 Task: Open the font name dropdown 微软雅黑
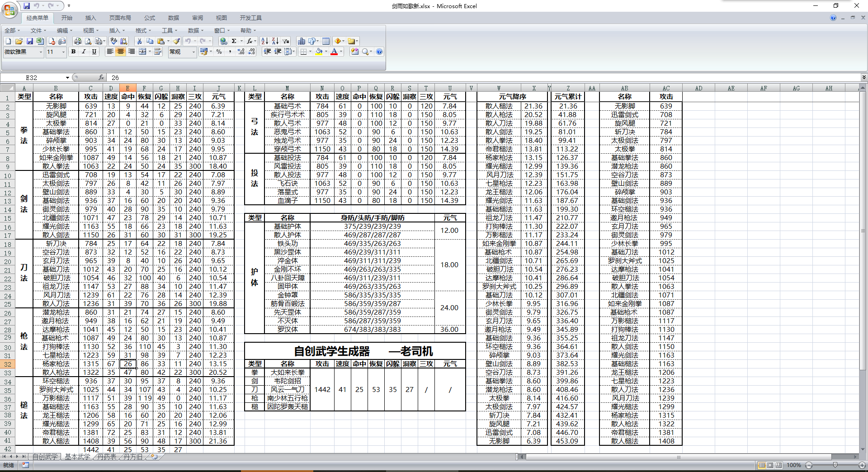(x=41, y=52)
